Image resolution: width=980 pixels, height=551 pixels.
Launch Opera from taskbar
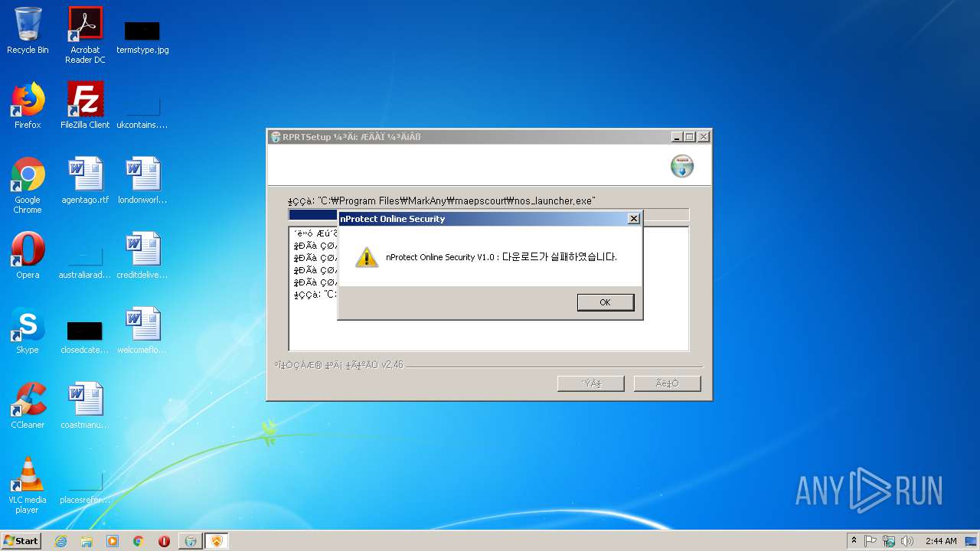click(164, 541)
